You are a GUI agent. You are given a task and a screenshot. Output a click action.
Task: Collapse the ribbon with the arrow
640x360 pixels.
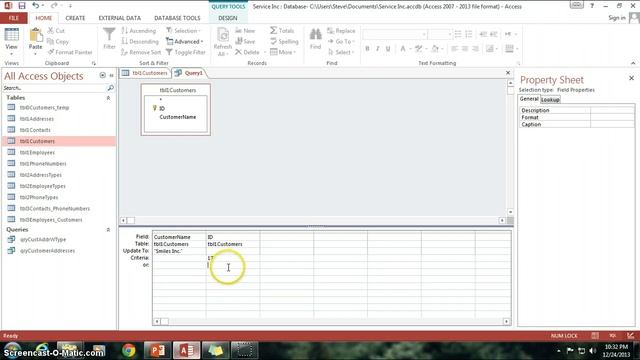(x=633, y=63)
